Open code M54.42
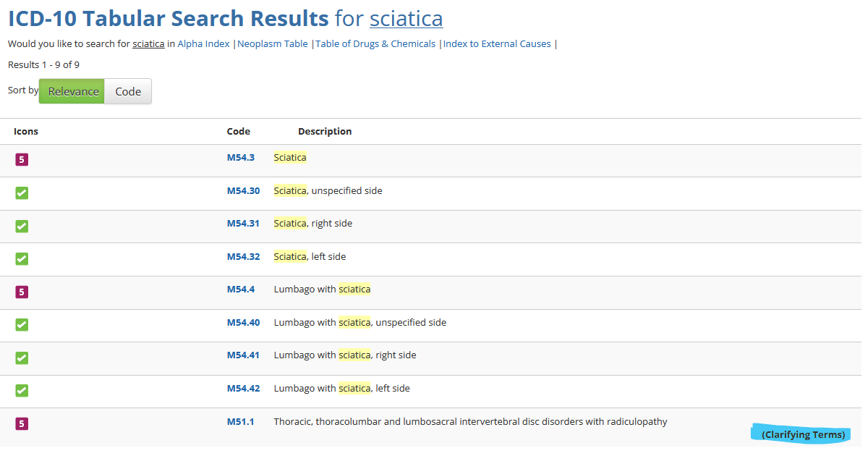Image resolution: width=868 pixels, height=456 pixels. [x=243, y=389]
